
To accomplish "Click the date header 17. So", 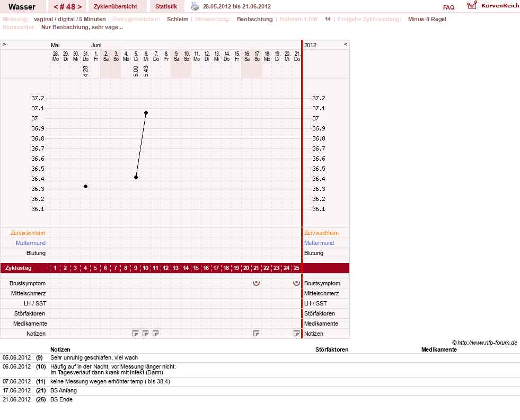I will [257, 56].
